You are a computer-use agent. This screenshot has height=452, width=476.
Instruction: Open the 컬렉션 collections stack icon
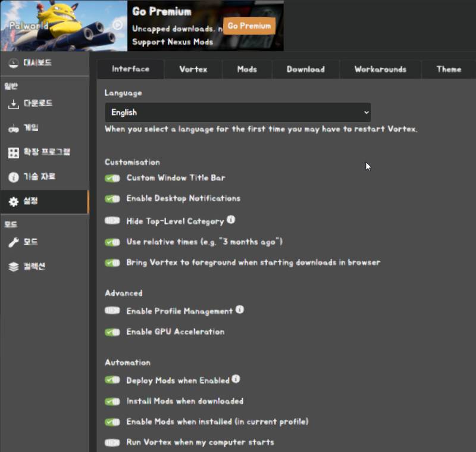12,266
